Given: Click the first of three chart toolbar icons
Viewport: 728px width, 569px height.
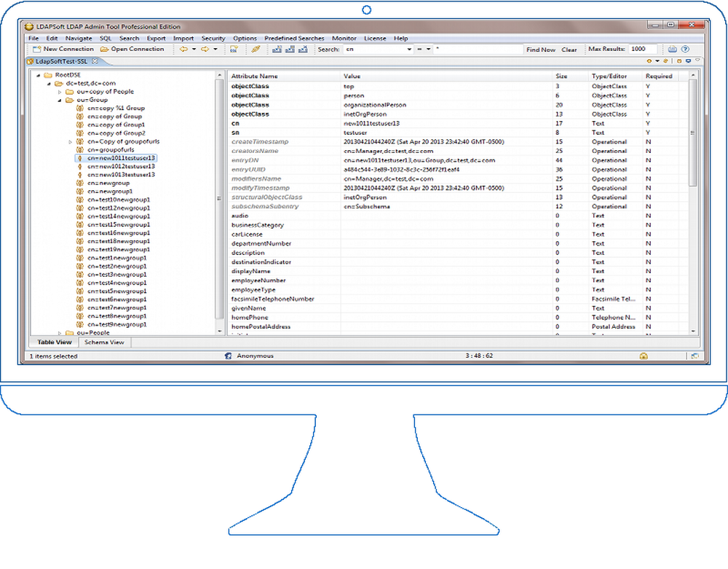Looking at the screenshot, I should coord(277,50).
